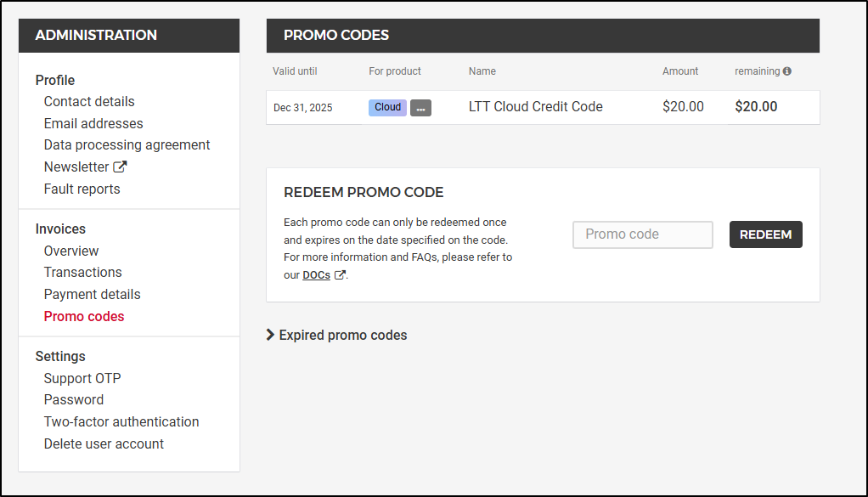Screen dimensions: 868x497
Task: View Fault reports
Action: 82,189
